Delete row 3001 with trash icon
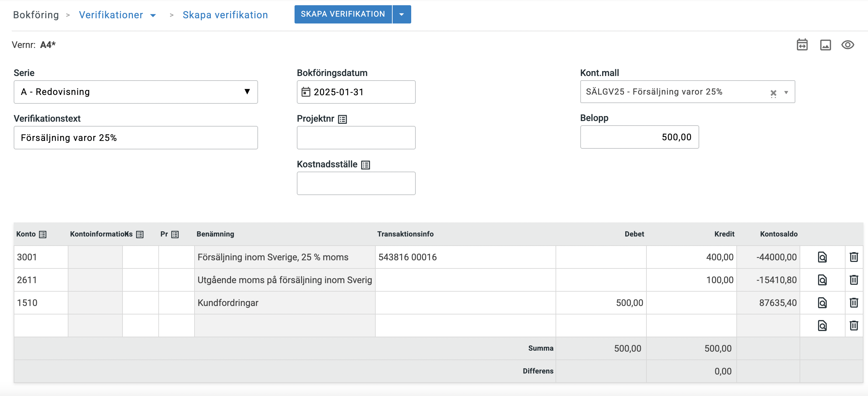 click(854, 257)
